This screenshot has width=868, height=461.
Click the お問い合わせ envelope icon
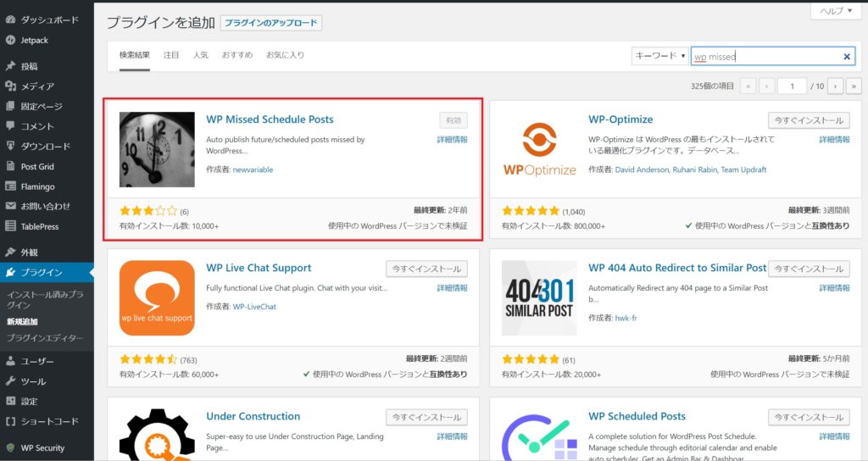click(x=10, y=206)
